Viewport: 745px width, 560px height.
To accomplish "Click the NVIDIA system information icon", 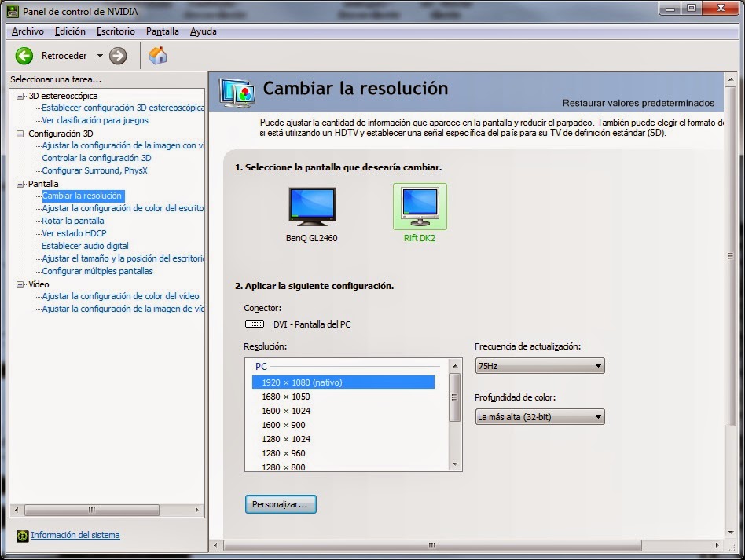I will (22, 536).
